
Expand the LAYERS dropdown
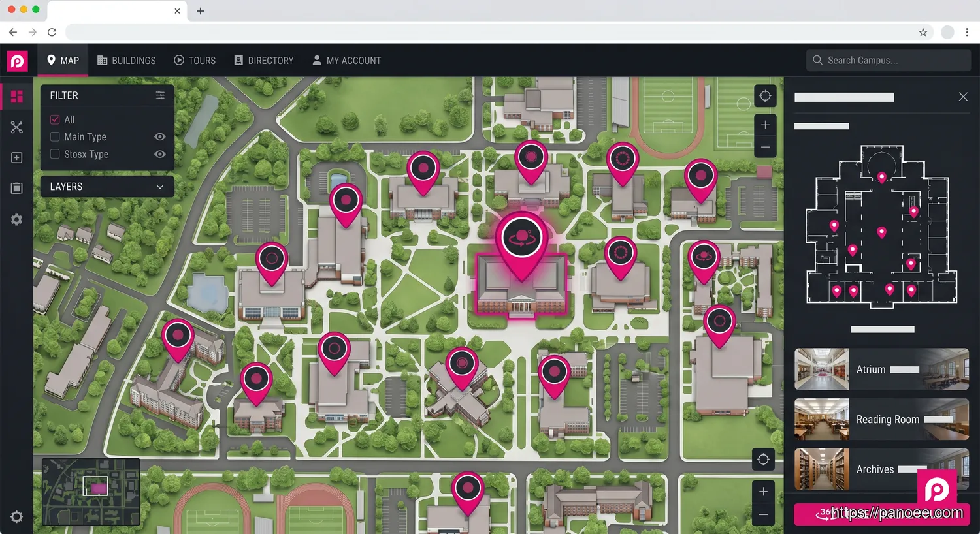[107, 187]
